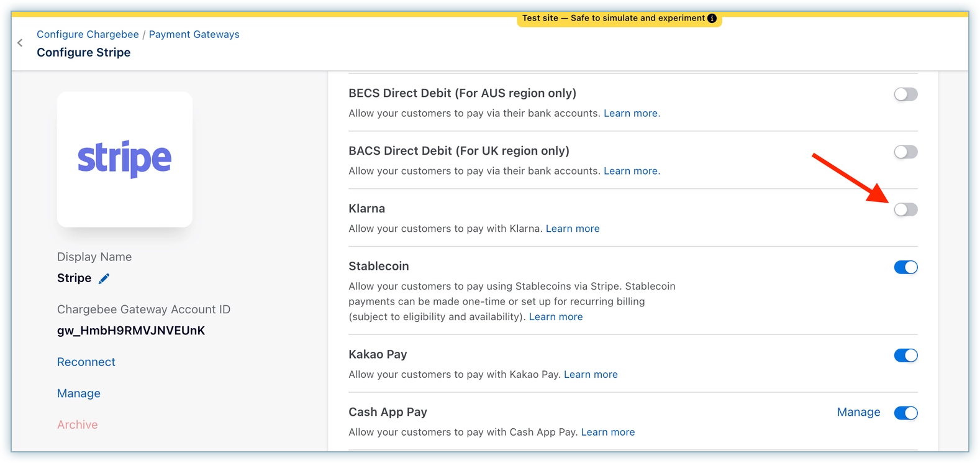Click the Kakao Pay heading text
The height and width of the screenshot is (463, 980).
point(378,355)
